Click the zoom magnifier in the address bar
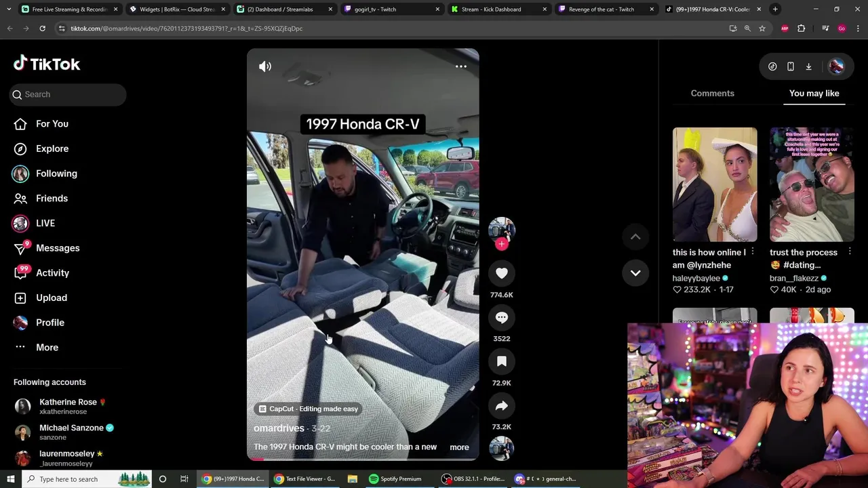This screenshot has height=488, width=868. 747,28
